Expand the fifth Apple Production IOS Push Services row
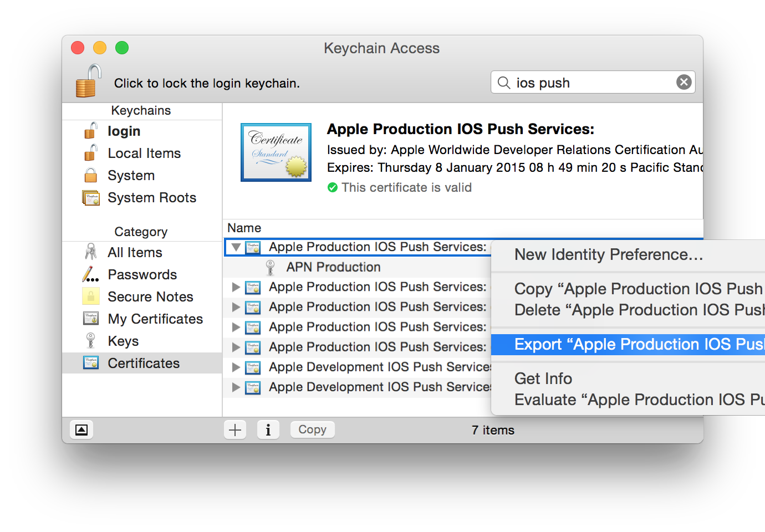 click(x=236, y=347)
